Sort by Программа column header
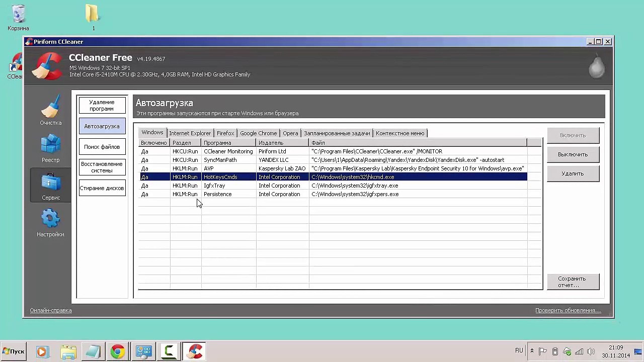 tap(229, 143)
